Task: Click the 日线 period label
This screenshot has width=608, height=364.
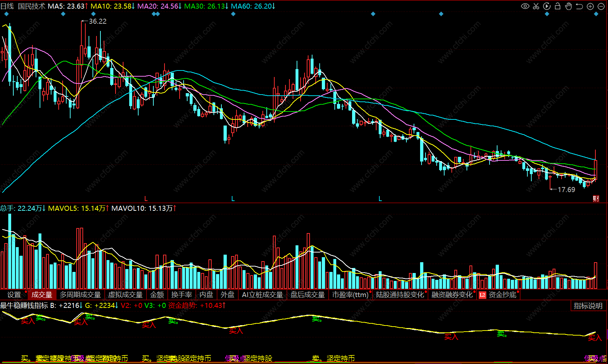Action: [x=7, y=6]
